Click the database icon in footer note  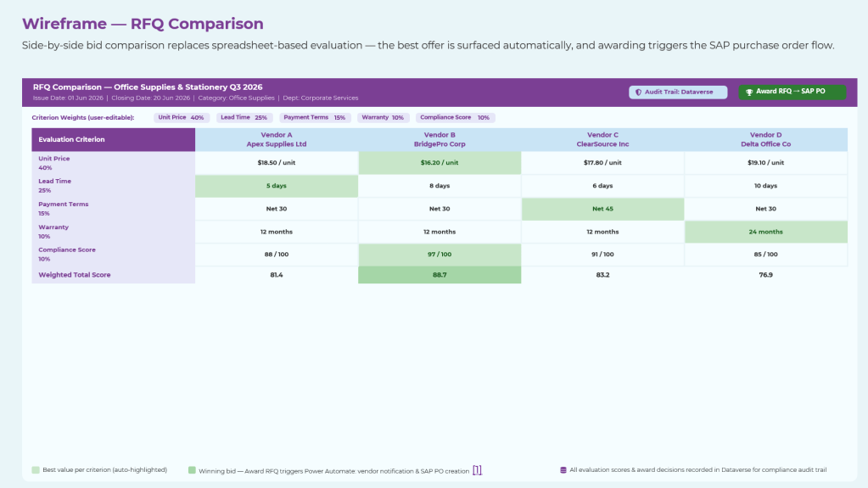563,470
